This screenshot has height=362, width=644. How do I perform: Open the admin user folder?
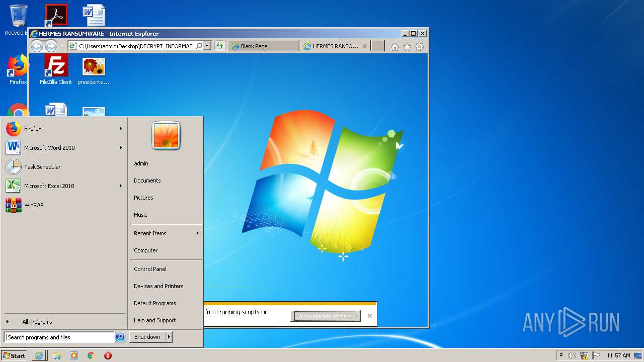[166, 163]
